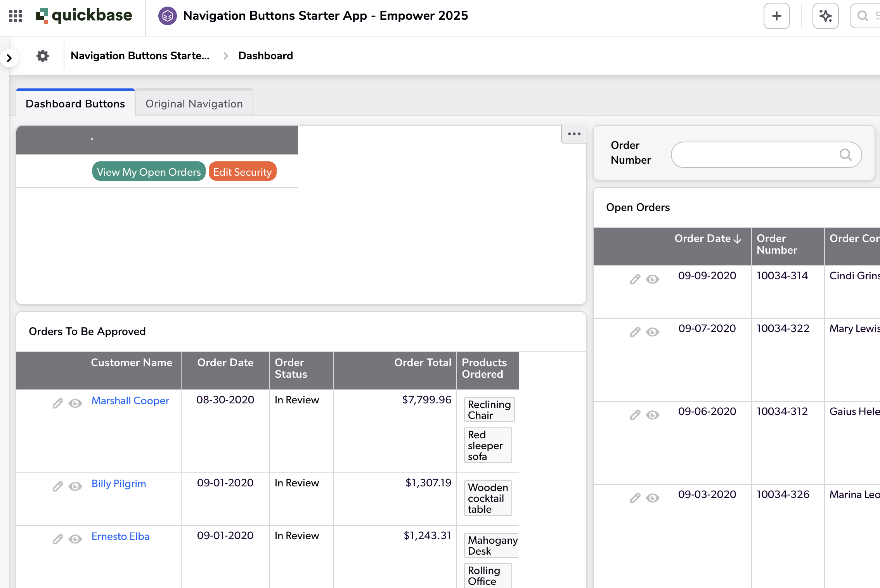Open the widget's ellipsis options menu
This screenshot has height=588, width=880.
(x=573, y=134)
